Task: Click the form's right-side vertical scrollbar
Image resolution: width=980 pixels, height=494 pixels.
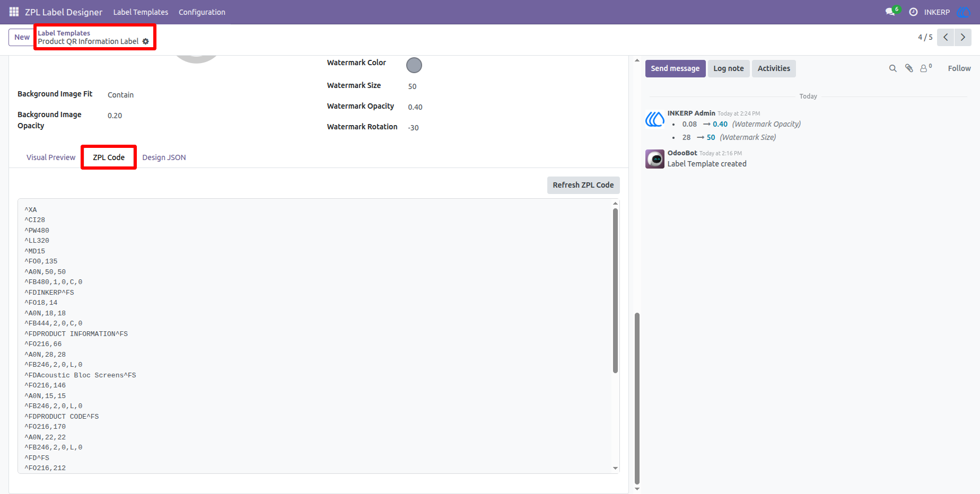Action: pyautogui.click(x=637, y=398)
